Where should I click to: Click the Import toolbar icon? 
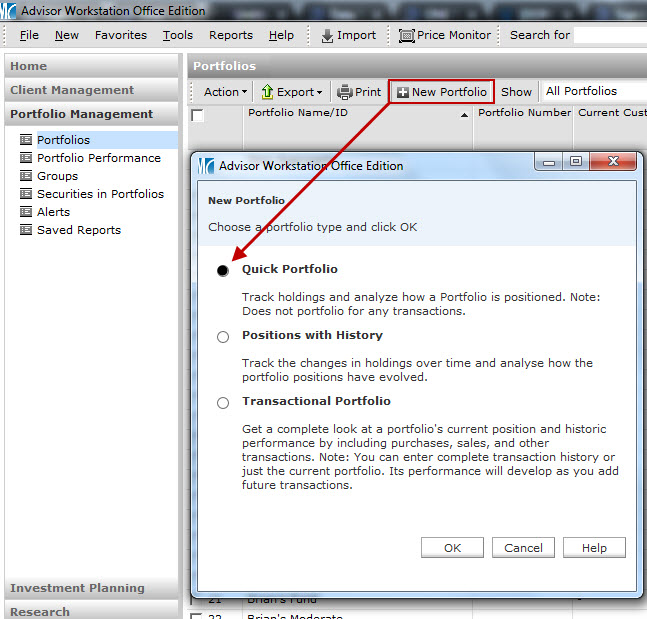click(x=327, y=35)
